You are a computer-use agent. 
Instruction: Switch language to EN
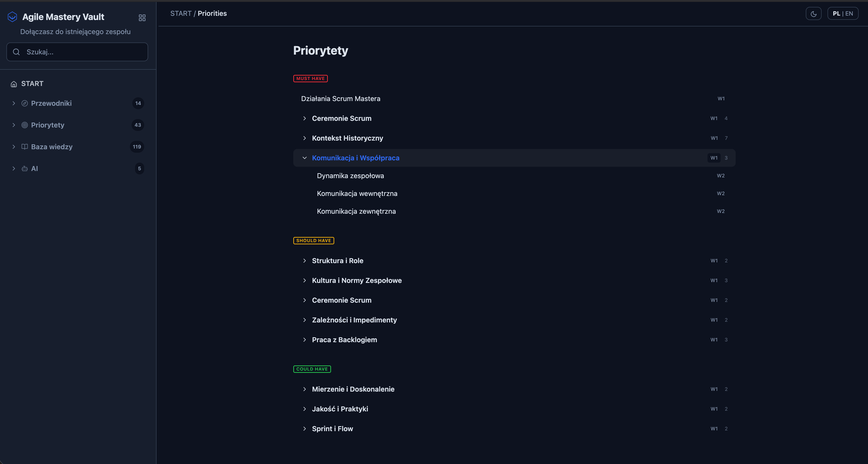849,14
